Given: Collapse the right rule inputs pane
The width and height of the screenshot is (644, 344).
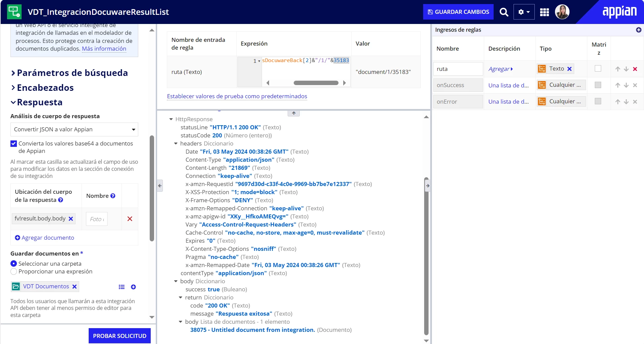Looking at the screenshot, I should [428, 185].
